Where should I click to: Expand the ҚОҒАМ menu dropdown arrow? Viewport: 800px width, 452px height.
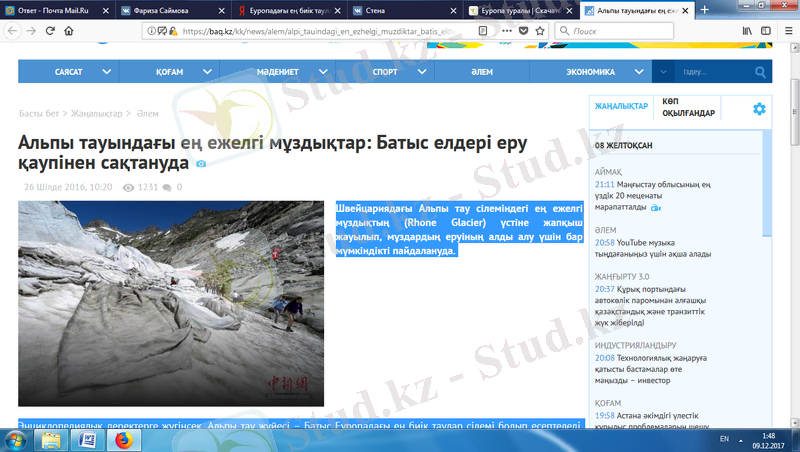208,72
